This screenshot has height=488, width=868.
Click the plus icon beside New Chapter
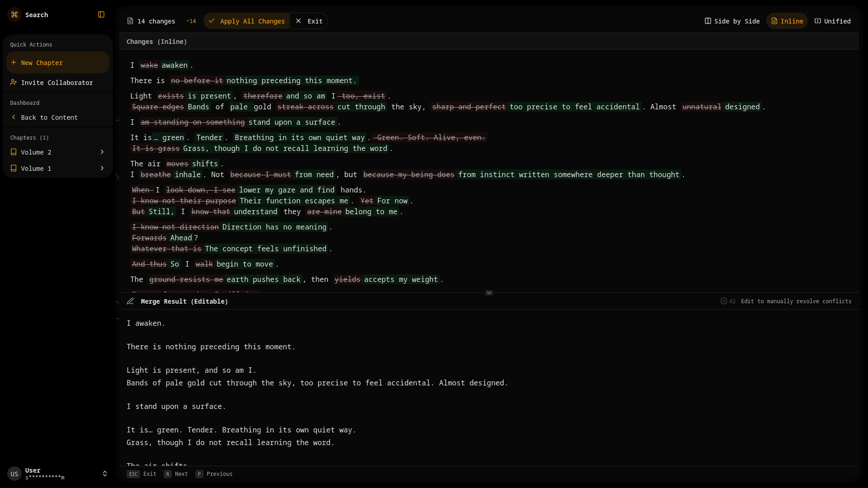coord(14,62)
